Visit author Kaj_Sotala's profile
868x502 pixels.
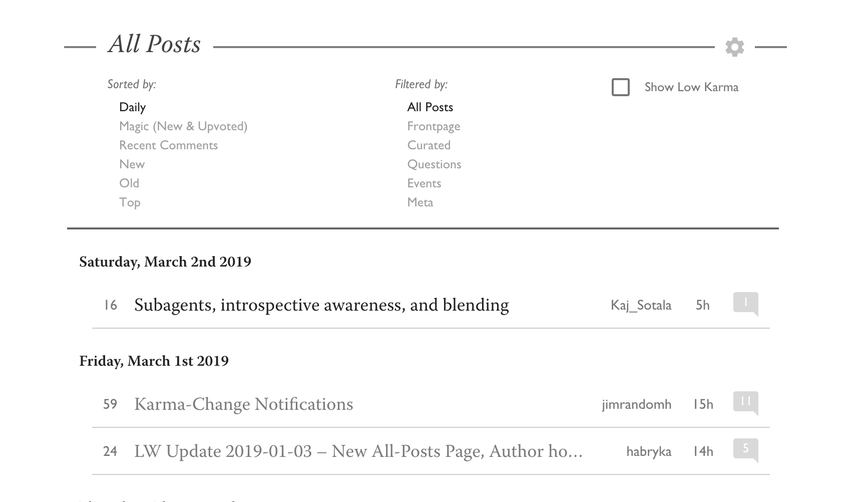[x=641, y=305]
